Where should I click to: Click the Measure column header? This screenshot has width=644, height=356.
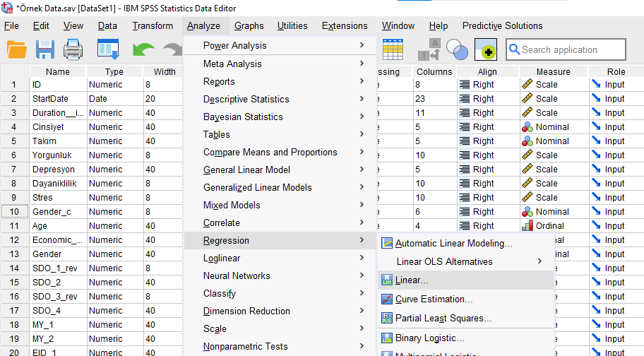pyautogui.click(x=553, y=71)
